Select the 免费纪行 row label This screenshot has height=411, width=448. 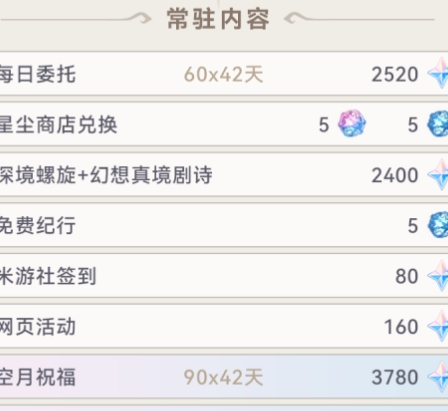pyautogui.click(x=38, y=226)
